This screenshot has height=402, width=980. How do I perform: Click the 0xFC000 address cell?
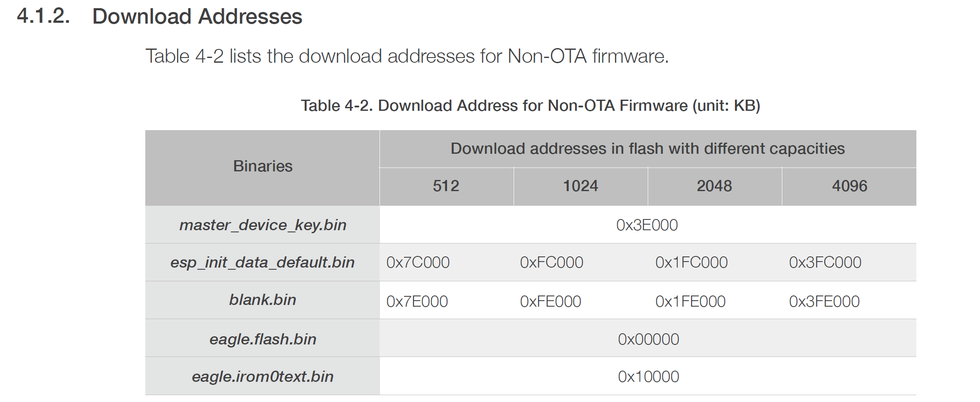[551, 262]
